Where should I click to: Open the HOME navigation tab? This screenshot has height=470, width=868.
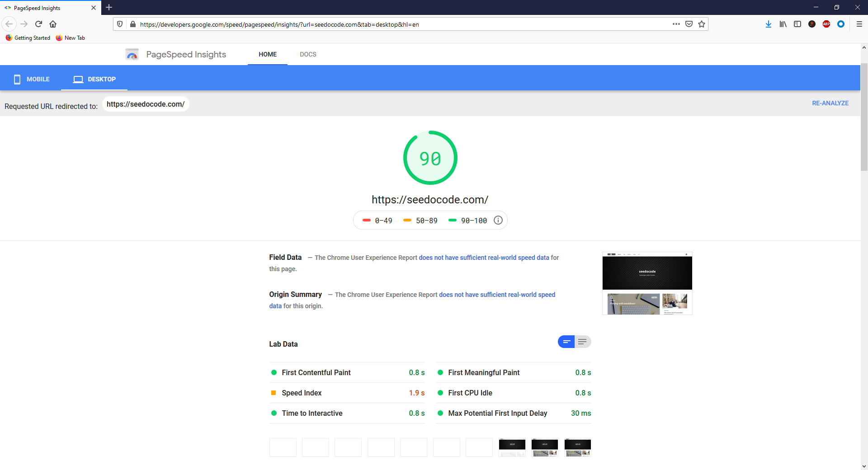268,54
